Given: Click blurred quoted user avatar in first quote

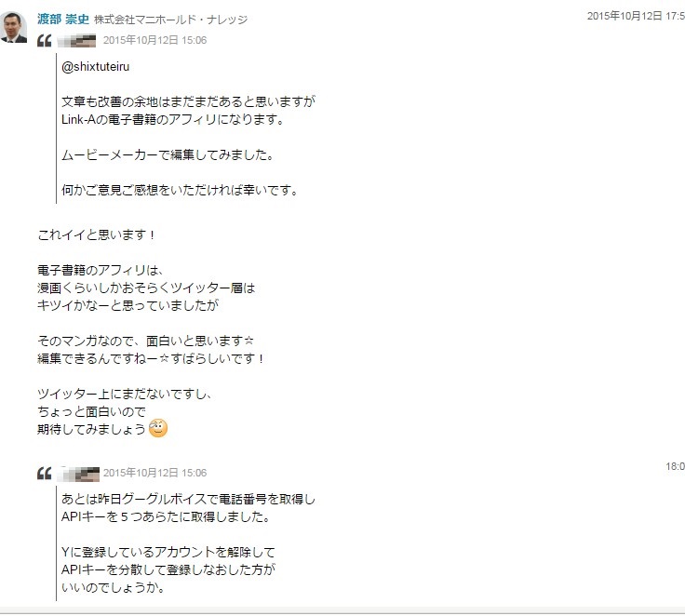Looking at the screenshot, I should 77,41.
